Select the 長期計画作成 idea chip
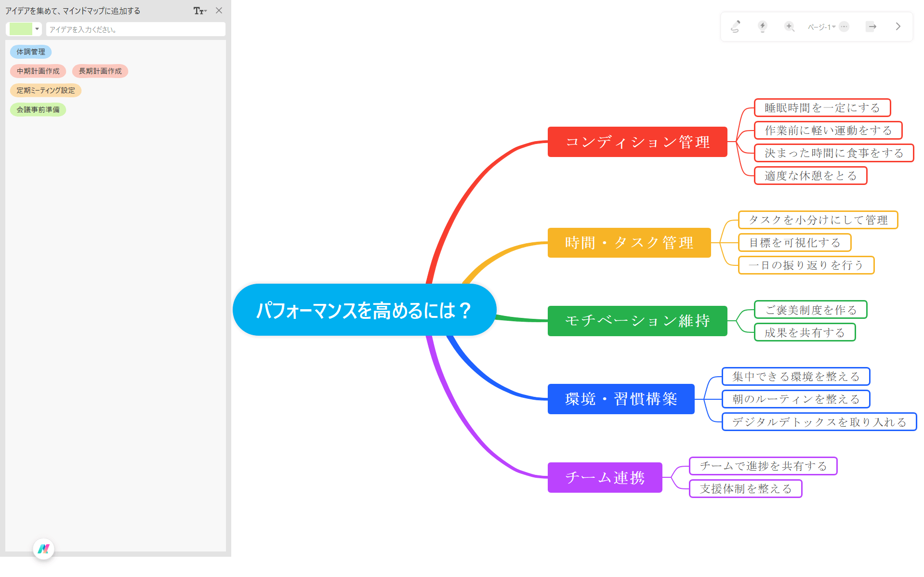 [x=100, y=71]
